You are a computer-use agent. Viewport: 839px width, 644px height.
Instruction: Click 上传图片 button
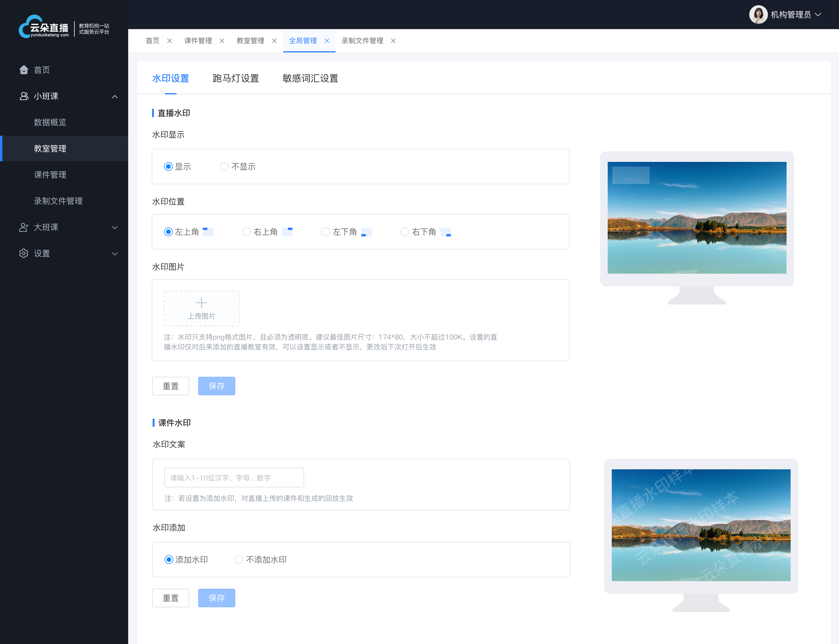point(202,307)
